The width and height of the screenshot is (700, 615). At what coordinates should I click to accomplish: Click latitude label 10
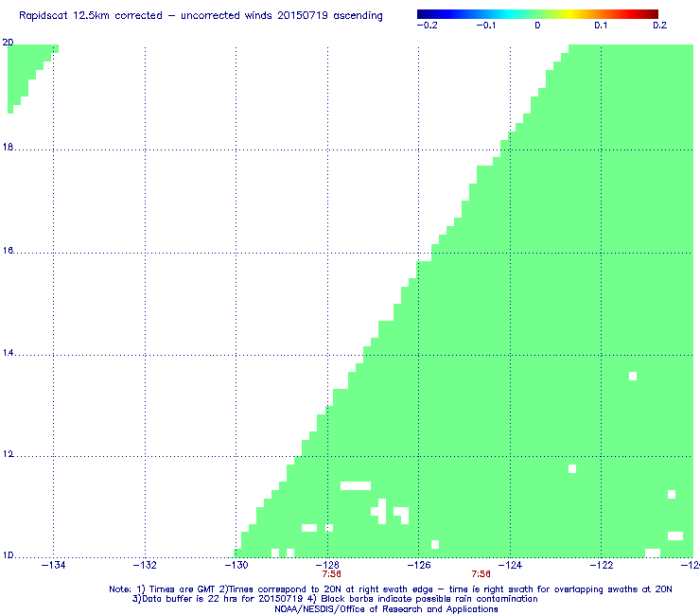coord(8,555)
